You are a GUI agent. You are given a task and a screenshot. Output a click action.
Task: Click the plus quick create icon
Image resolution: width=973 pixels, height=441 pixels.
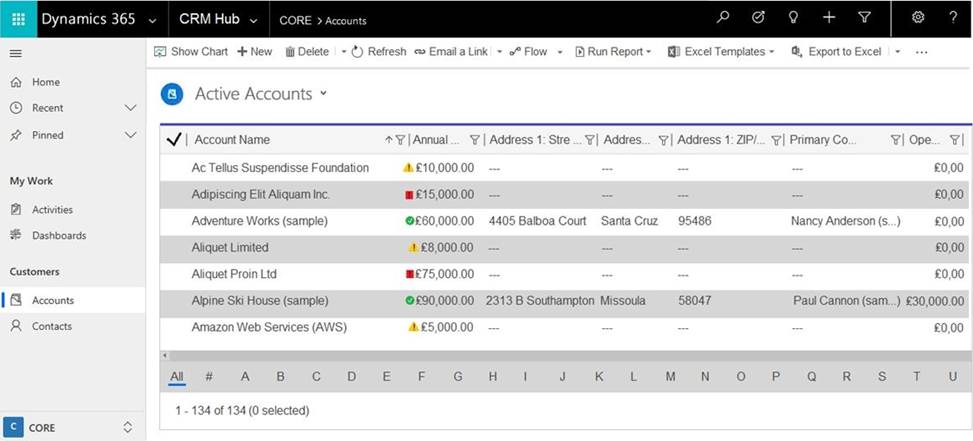coord(829,18)
